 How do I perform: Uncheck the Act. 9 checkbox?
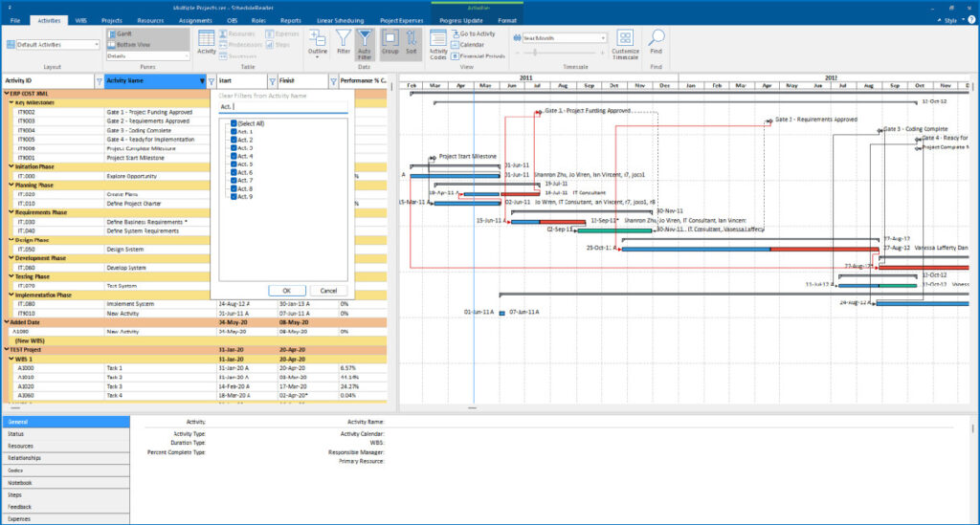[x=234, y=197]
